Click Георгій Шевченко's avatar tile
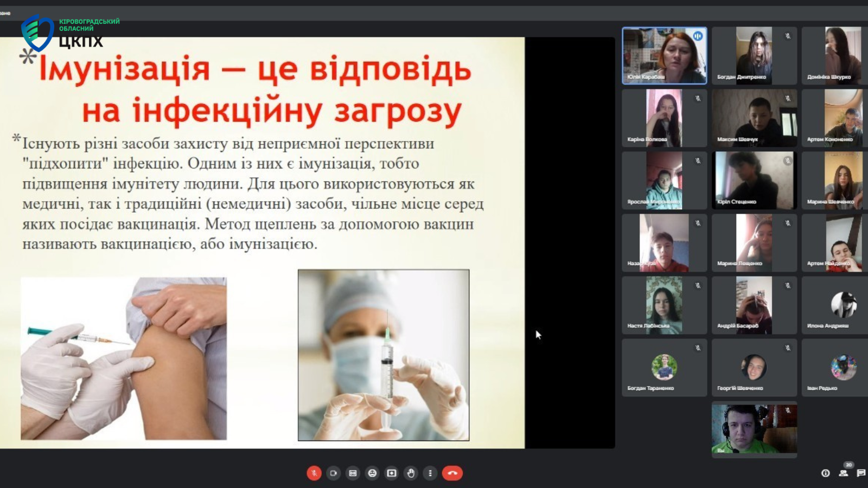The image size is (868, 488). [x=754, y=367]
